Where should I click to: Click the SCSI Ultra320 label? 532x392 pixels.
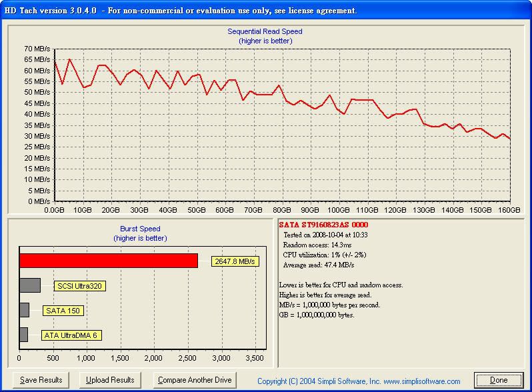pos(79,286)
